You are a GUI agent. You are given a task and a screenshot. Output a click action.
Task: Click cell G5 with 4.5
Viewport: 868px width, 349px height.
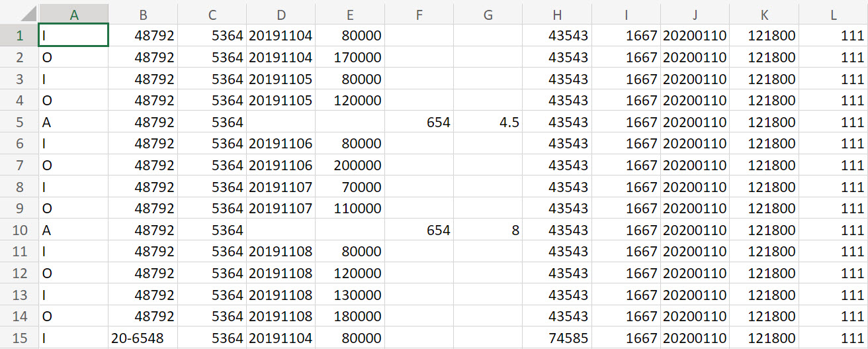(488, 122)
